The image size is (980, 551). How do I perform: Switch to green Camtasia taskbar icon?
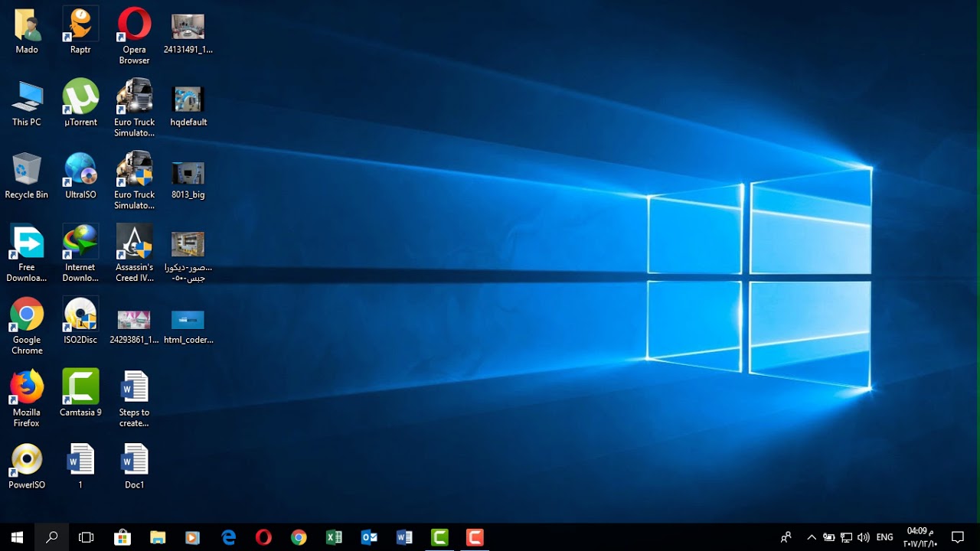[439, 537]
